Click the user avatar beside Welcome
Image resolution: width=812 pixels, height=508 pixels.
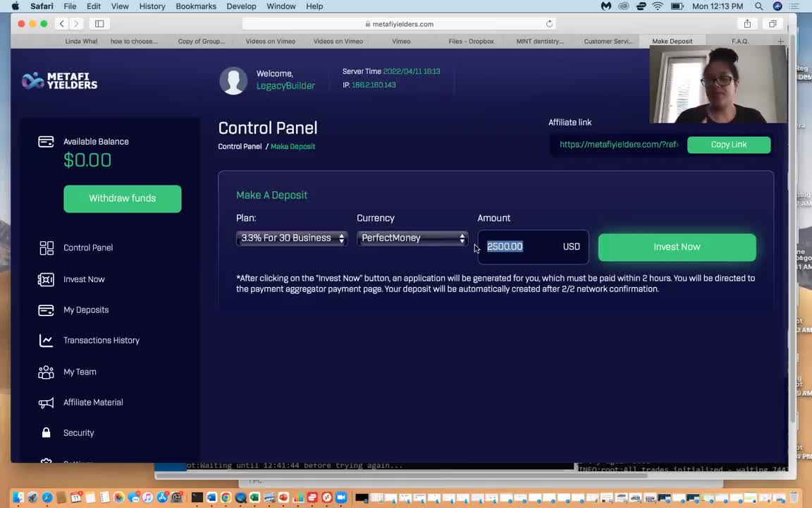233,80
